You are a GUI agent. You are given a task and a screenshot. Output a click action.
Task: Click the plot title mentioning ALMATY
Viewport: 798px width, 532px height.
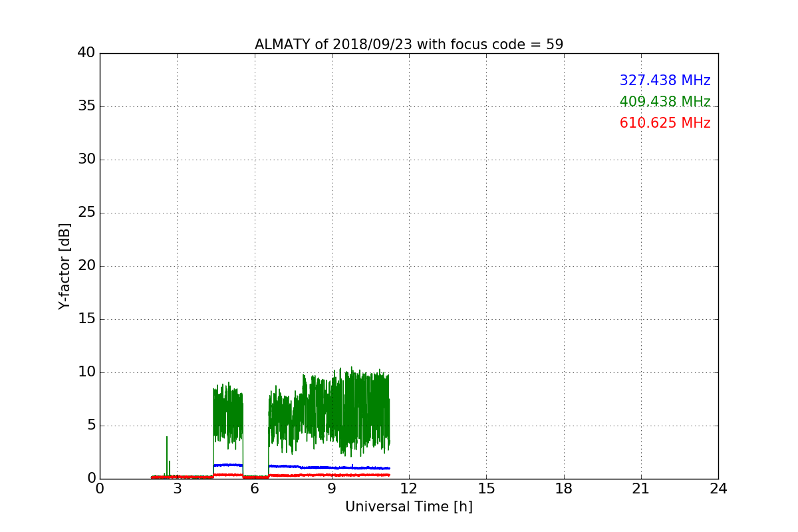(x=409, y=45)
